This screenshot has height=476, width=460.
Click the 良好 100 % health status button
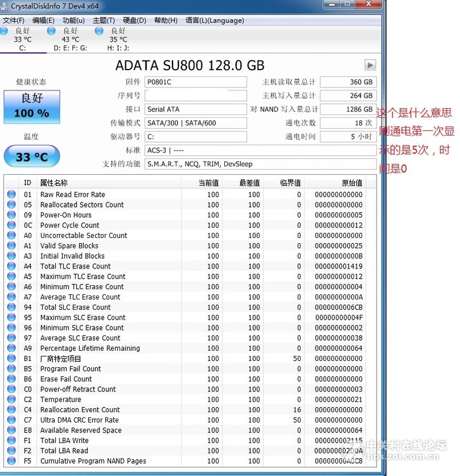[x=32, y=107]
